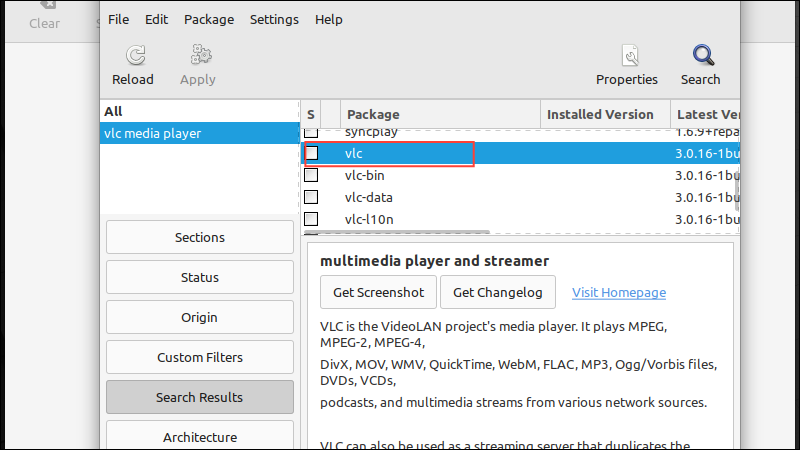This screenshot has width=800, height=450.
Task: Click the horizontal scrollbar under package list
Action: point(397,232)
